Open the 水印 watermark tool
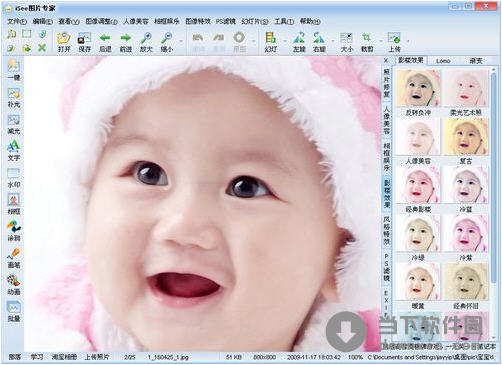Image resolution: width=502 pixels, height=365 pixels. pyautogui.click(x=14, y=178)
